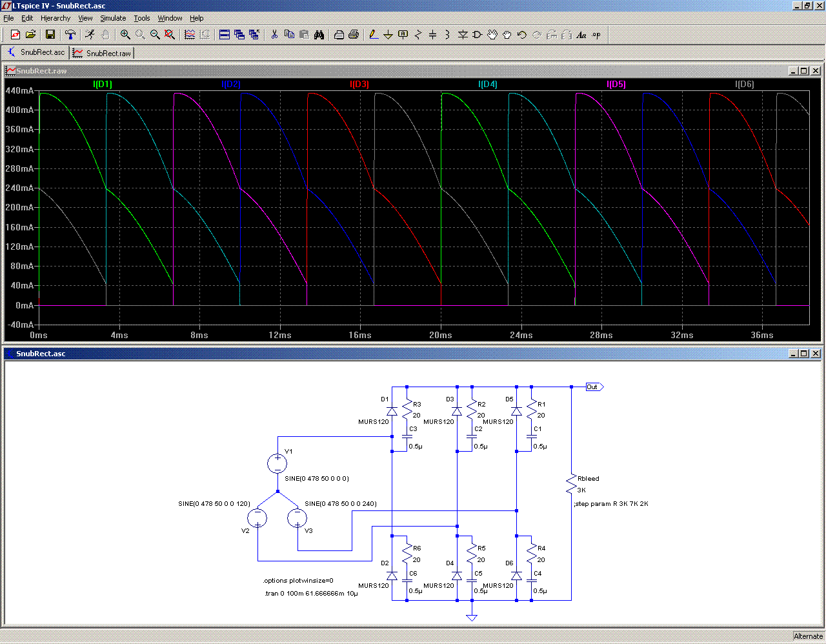Click the Tile Windows toolbar icon
Screen dimensions: 826x644
tap(225, 35)
